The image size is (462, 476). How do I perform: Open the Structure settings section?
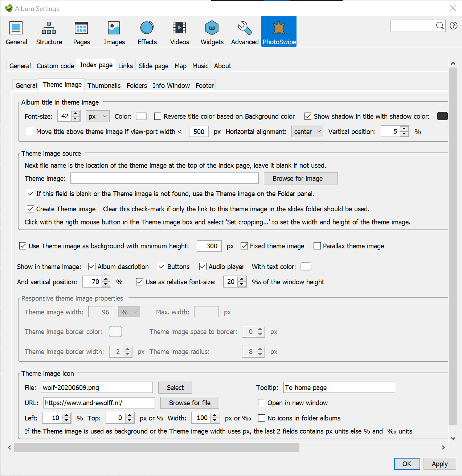(49, 33)
